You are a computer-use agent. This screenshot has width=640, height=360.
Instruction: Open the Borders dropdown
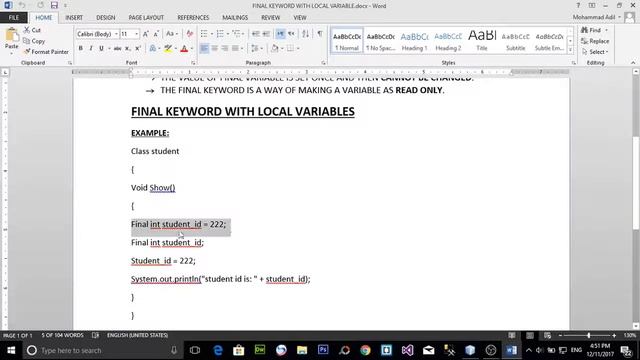click(298, 48)
